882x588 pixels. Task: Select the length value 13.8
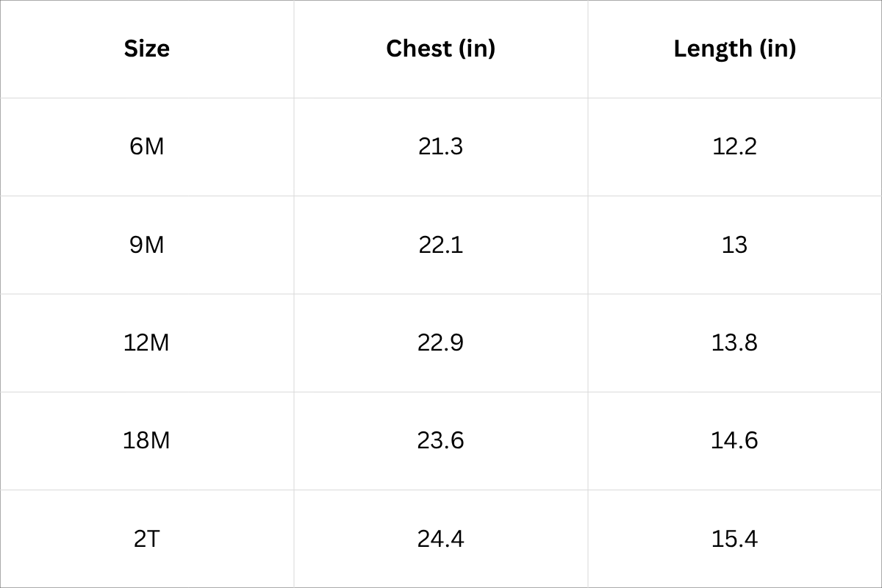734,343
